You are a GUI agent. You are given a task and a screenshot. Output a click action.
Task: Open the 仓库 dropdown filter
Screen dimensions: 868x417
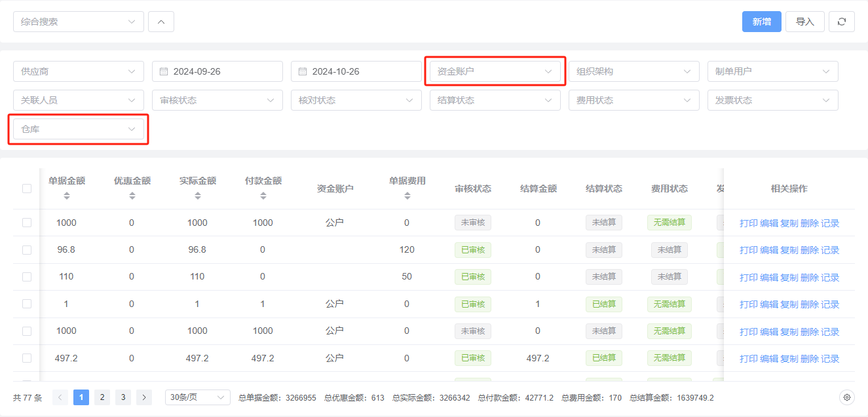pos(79,129)
